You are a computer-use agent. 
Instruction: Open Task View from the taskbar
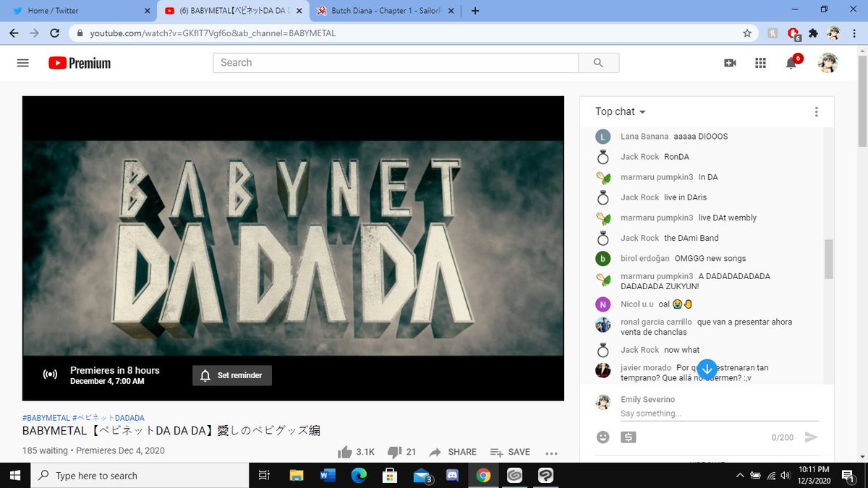pyautogui.click(x=264, y=475)
